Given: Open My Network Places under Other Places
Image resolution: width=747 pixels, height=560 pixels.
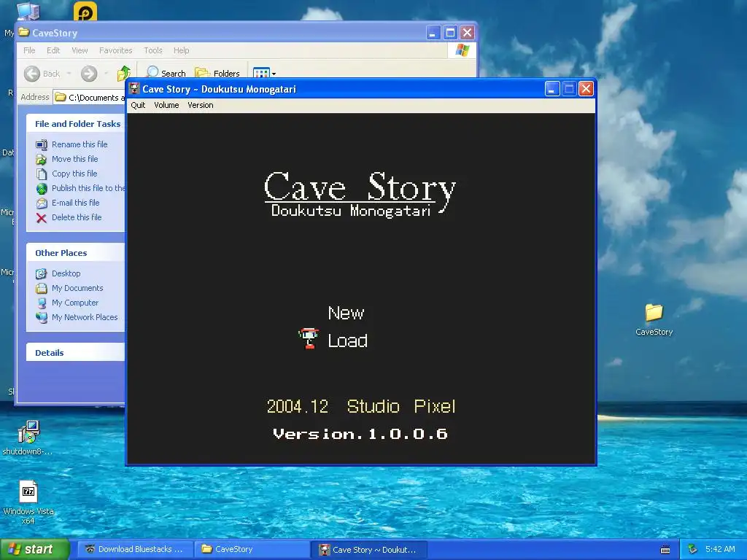Looking at the screenshot, I should (85, 317).
